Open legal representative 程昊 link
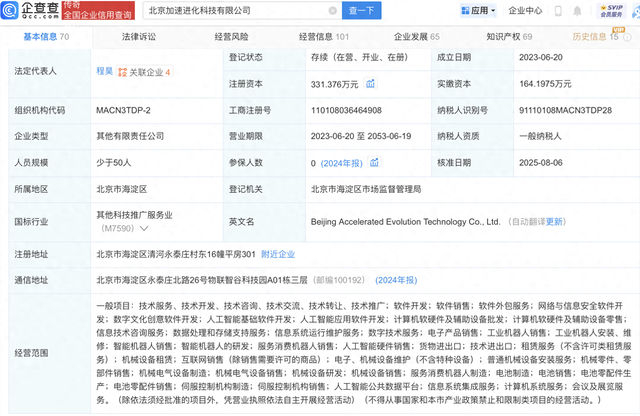This screenshot has height=416, width=640. click(x=104, y=71)
